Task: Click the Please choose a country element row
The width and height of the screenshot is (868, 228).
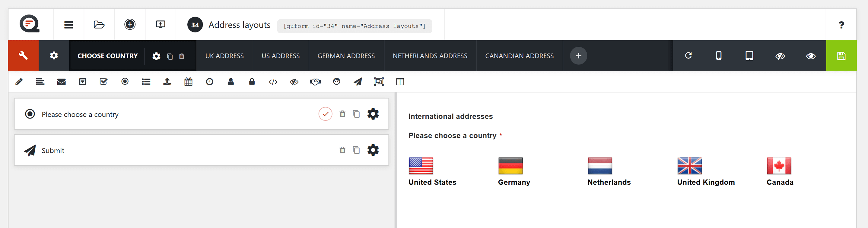Action: [x=201, y=114]
